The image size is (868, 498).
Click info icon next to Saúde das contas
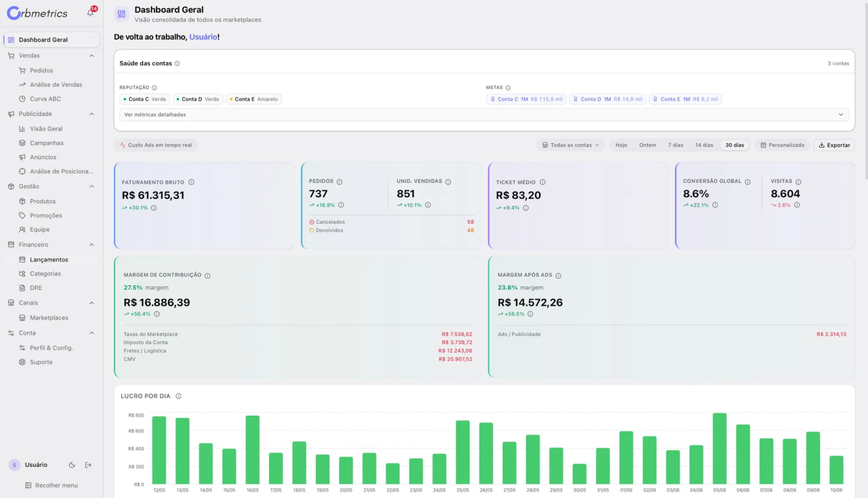[177, 64]
